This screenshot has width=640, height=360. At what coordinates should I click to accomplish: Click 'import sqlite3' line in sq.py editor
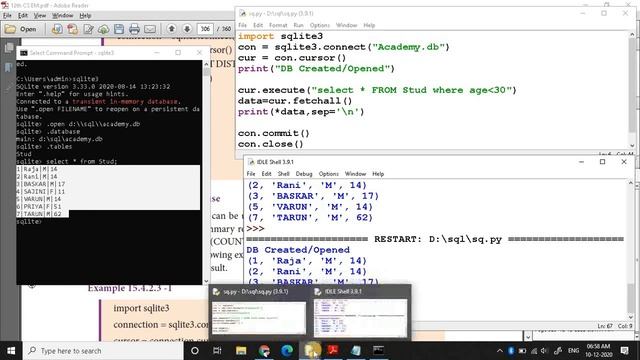(x=280, y=36)
